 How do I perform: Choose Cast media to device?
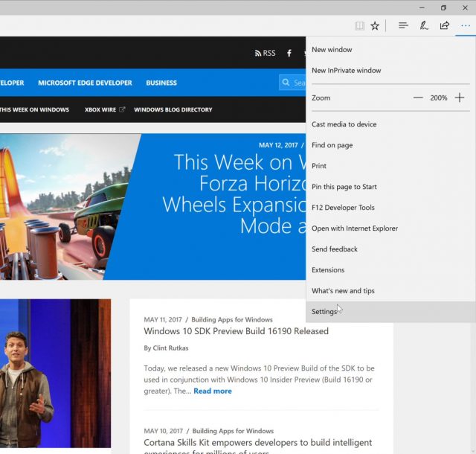[x=390, y=124]
